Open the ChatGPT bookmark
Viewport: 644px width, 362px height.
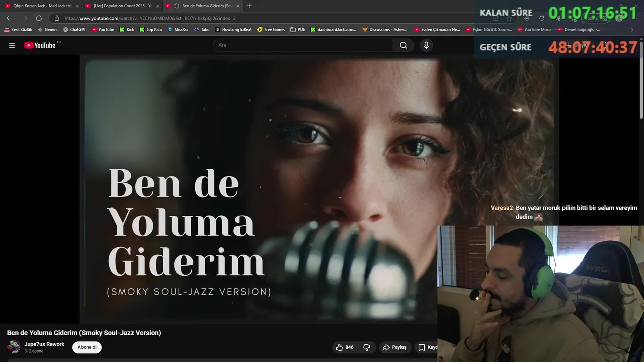click(x=74, y=30)
